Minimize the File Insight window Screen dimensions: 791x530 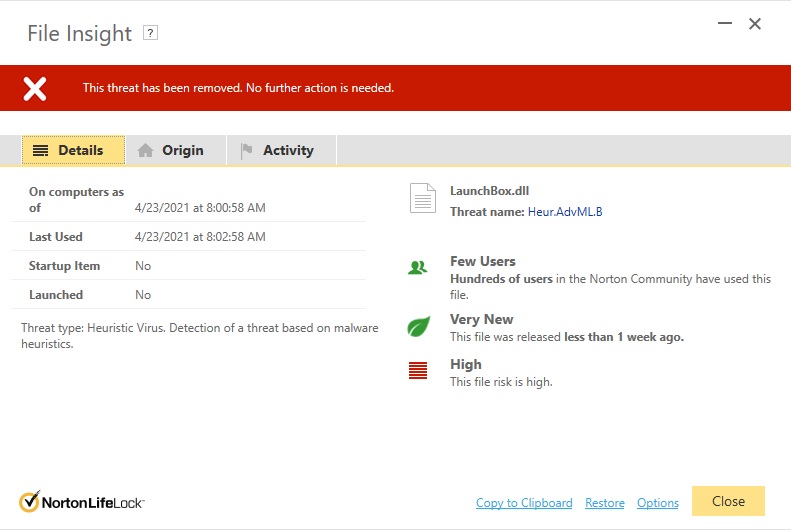725,23
